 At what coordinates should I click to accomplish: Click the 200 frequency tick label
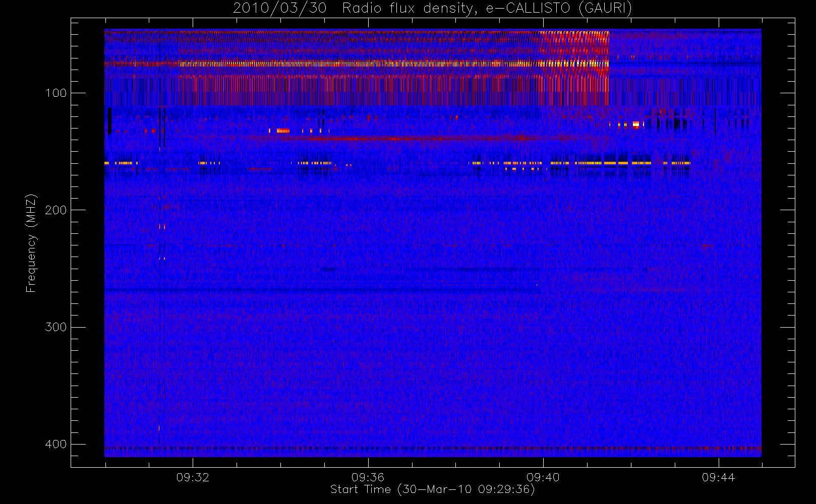click(x=55, y=210)
